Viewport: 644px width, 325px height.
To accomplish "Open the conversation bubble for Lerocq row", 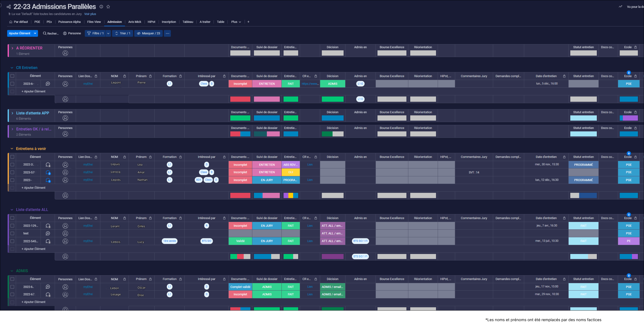I will tap(48, 173).
